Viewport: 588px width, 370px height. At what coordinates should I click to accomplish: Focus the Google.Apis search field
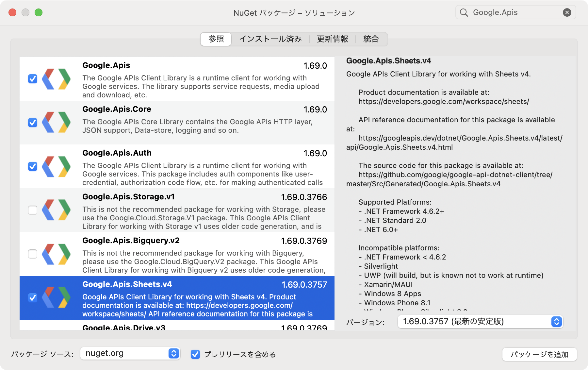(515, 12)
